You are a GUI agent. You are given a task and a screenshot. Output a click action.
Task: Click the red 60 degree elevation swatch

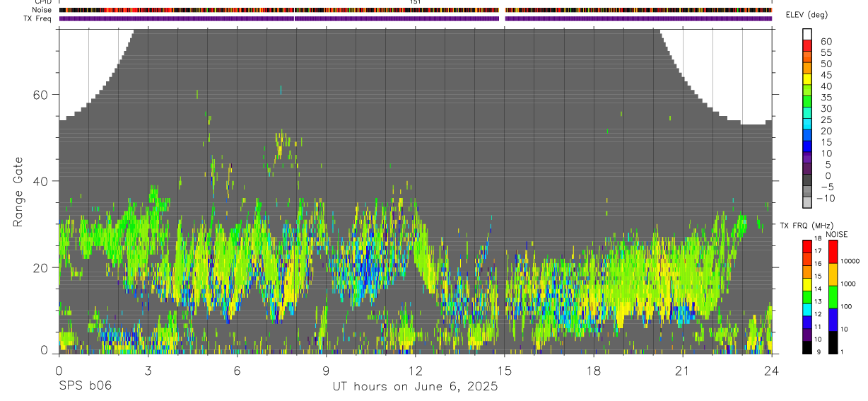pyautogui.click(x=807, y=45)
